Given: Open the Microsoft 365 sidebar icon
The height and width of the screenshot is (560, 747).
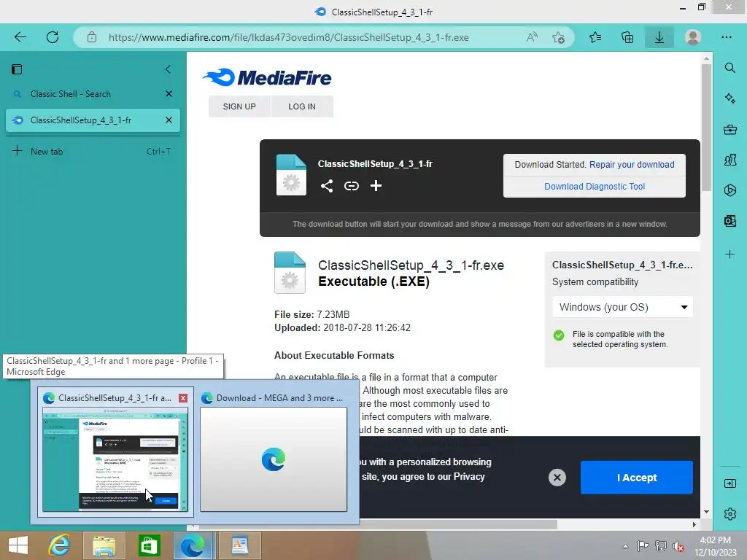Looking at the screenshot, I should pyautogui.click(x=729, y=190).
